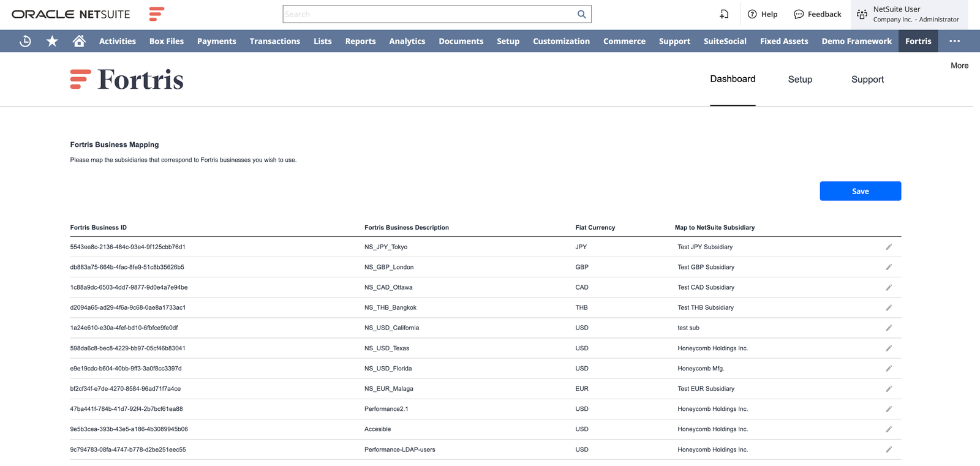
Task: Edit mapping for NS_GBP_London row
Action: (x=889, y=267)
